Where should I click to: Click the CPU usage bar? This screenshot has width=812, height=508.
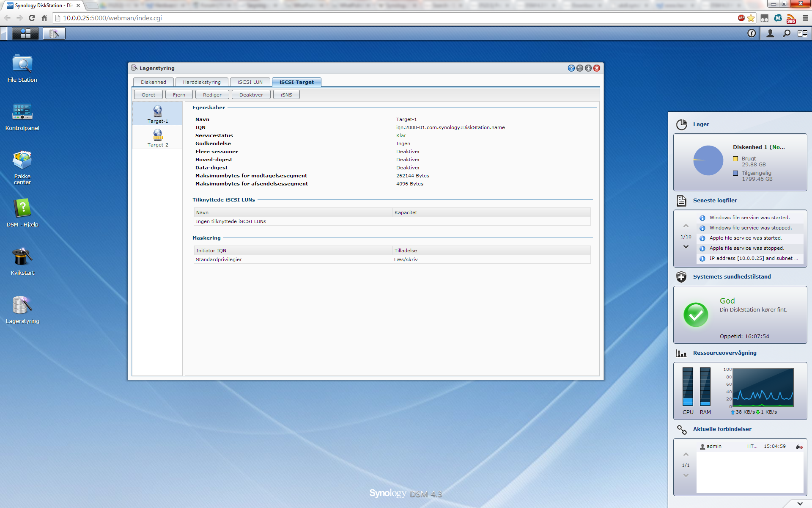[688, 387]
